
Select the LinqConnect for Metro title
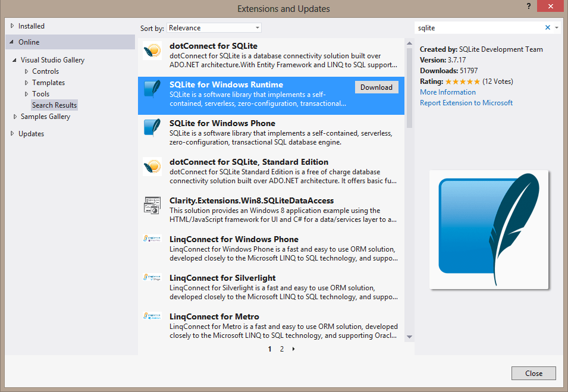coord(215,316)
